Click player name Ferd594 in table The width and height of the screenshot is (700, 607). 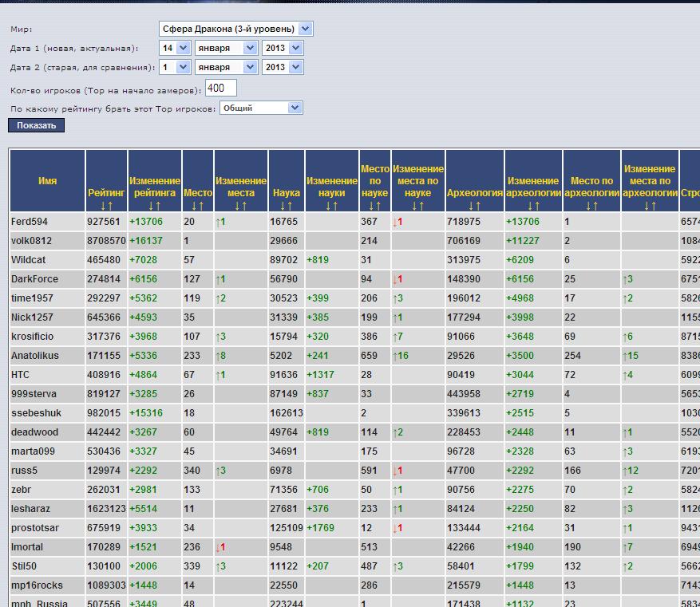[x=30, y=222]
